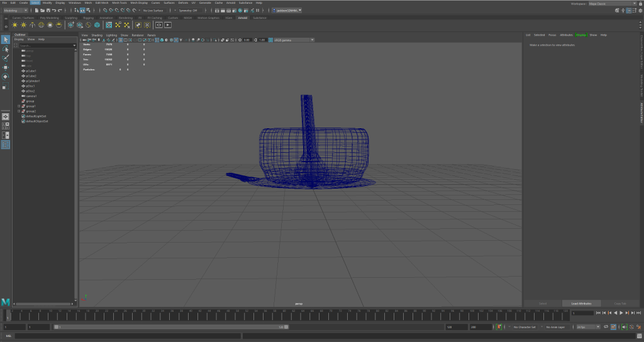Select pCylinder1 in the Outliner
The width and height of the screenshot is (644, 342).
33,81
